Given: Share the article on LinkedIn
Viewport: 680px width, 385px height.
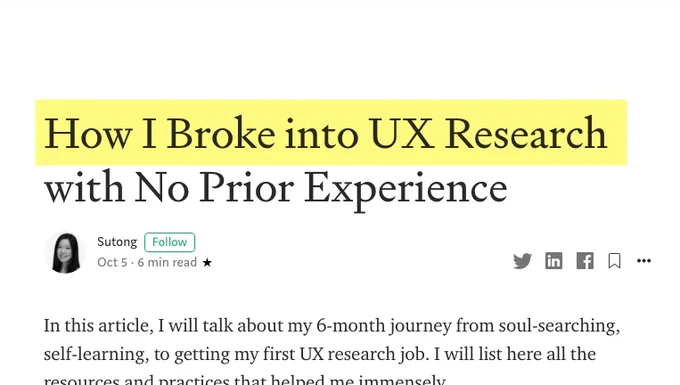Looking at the screenshot, I should pos(554,261).
